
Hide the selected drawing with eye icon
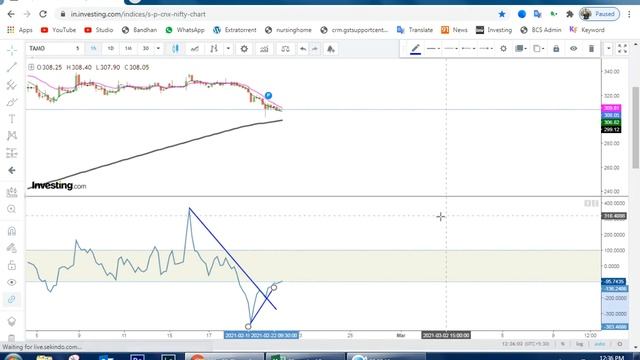(x=573, y=49)
